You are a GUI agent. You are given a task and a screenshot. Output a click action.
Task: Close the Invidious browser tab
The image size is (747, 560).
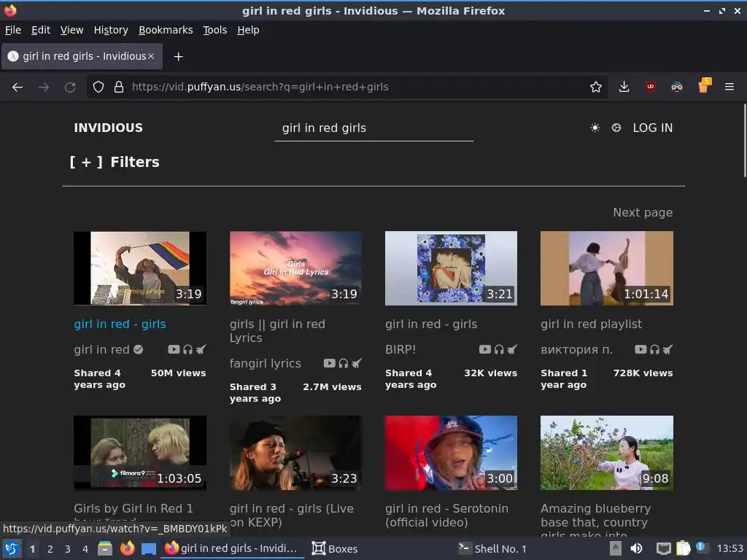(151, 56)
